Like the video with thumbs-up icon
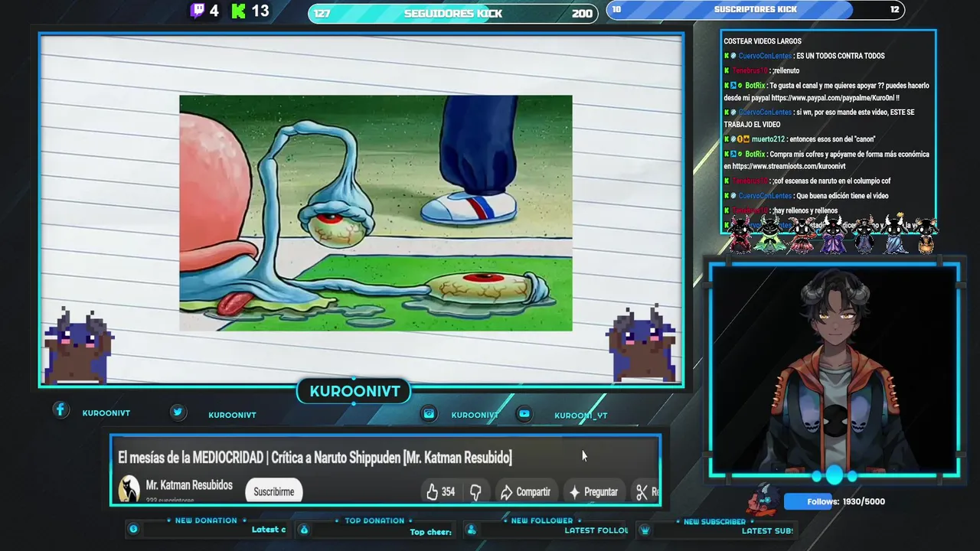This screenshot has height=551, width=980. 433,492
